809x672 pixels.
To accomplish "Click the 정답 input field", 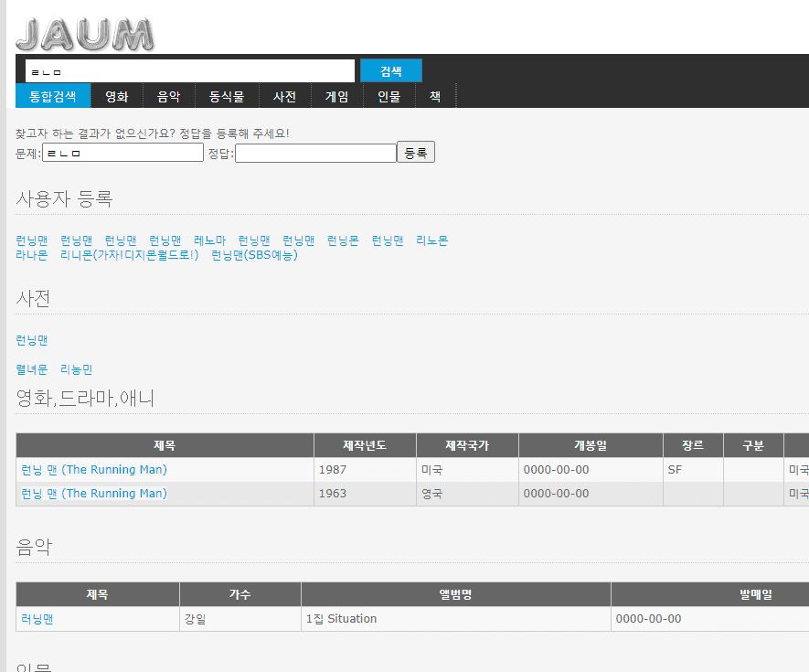I will coord(315,153).
